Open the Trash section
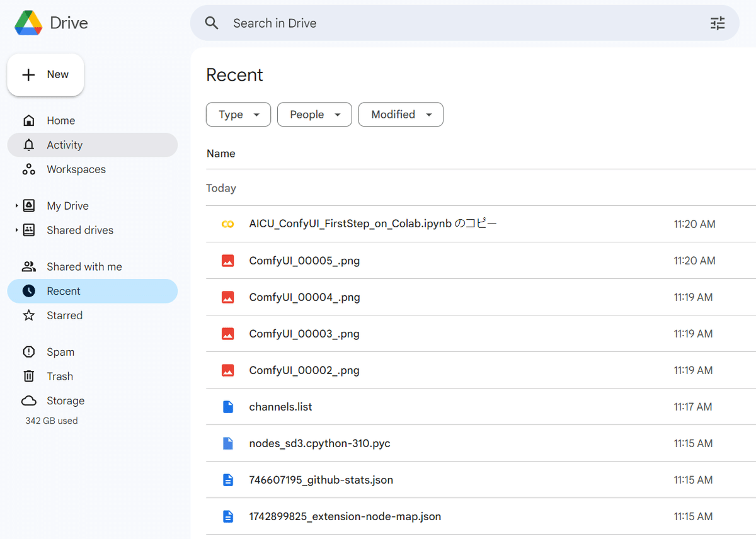The width and height of the screenshot is (756, 539). (93, 376)
